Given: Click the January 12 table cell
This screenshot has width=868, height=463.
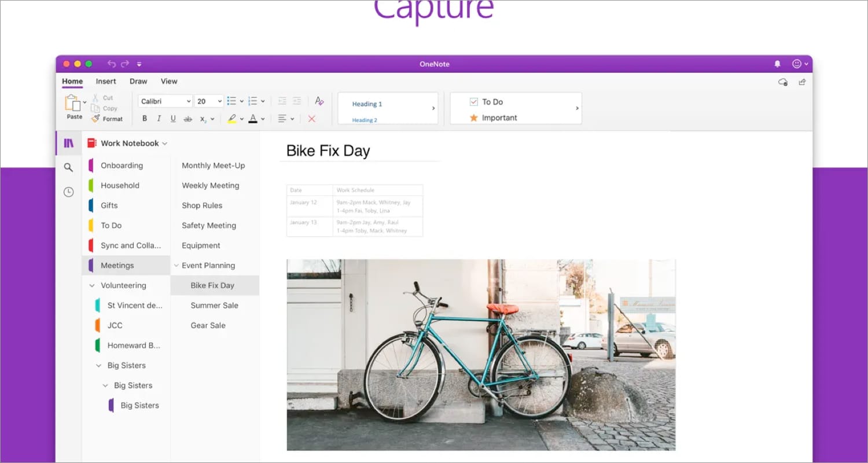Looking at the screenshot, I should [310, 206].
